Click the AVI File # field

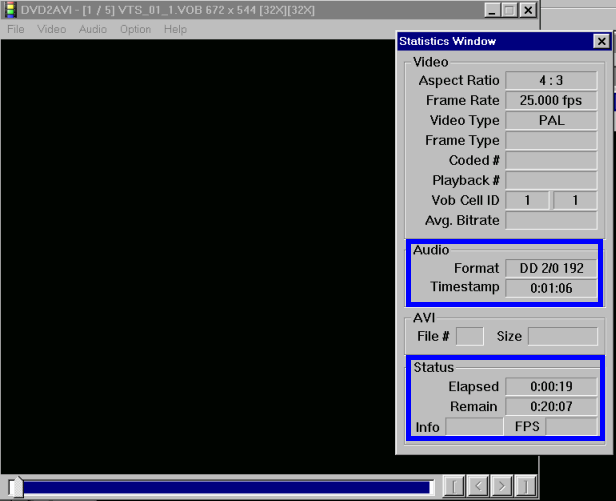coord(470,336)
